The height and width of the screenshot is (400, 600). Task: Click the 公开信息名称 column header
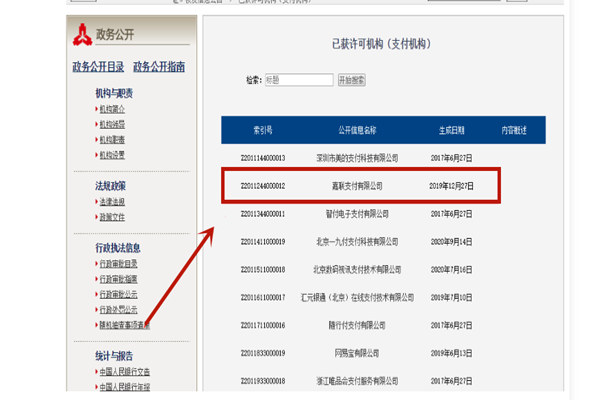pyautogui.click(x=357, y=130)
